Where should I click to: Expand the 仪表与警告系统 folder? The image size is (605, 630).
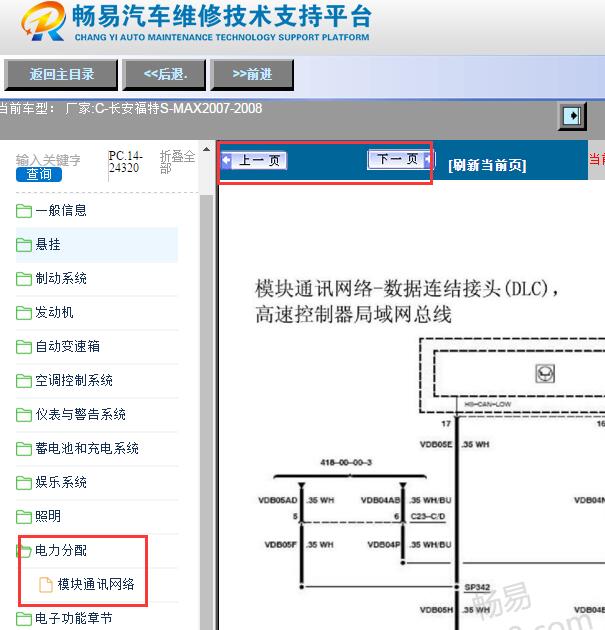80,415
